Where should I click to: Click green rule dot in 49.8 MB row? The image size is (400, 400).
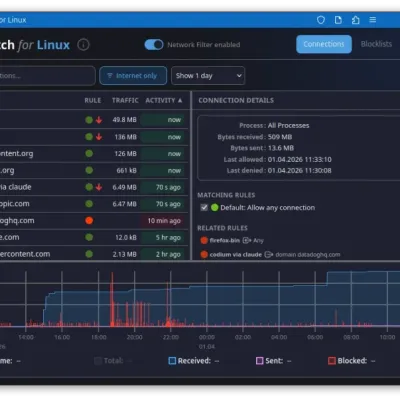89,120
